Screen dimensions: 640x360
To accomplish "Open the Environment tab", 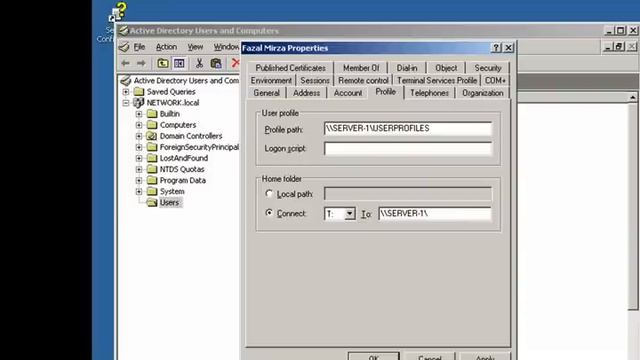I will pos(271,80).
